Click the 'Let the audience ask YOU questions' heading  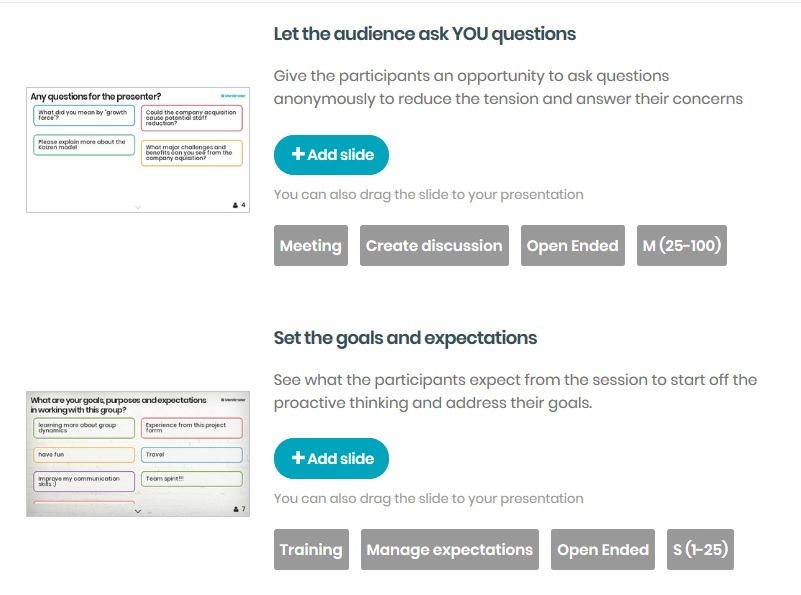click(x=424, y=34)
